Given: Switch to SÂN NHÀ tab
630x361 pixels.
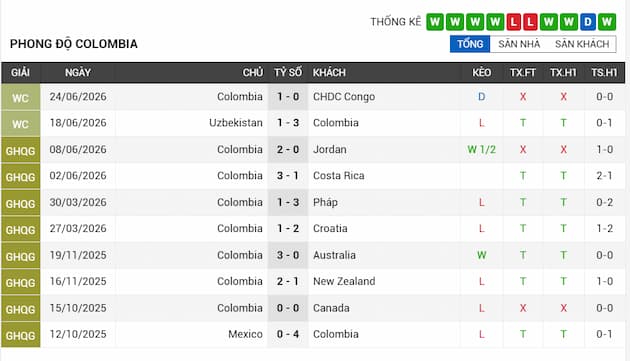Looking at the screenshot, I should point(519,44).
